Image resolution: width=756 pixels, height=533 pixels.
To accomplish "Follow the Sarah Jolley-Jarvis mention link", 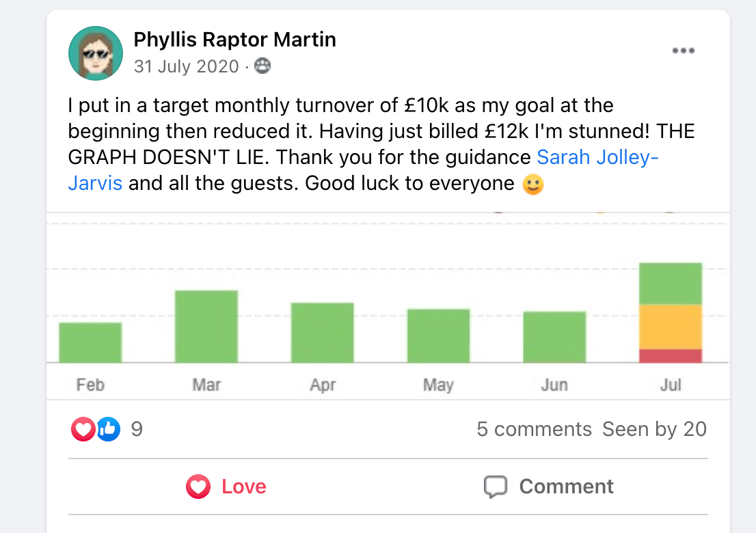I will pos(597,158).
